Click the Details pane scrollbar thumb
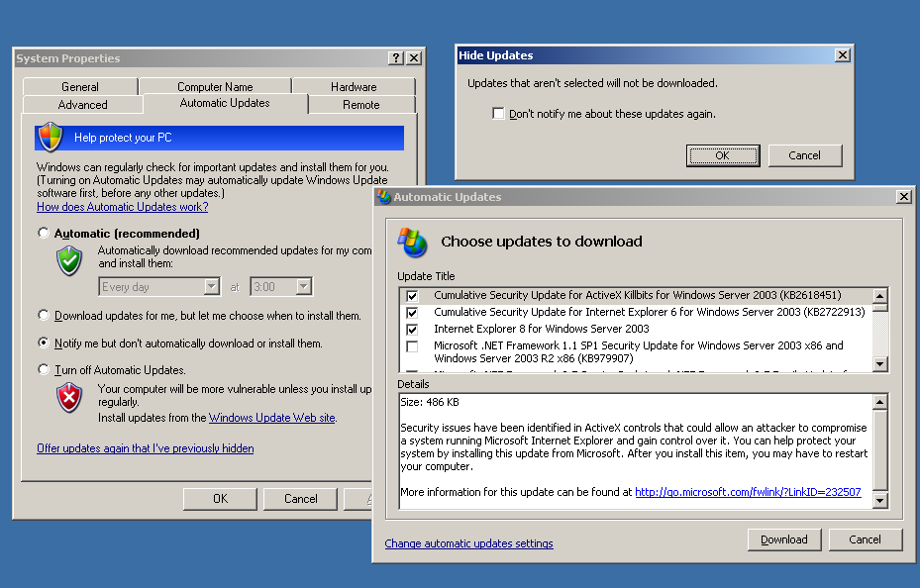920x588 pixels. pyautogui.click(x=879, y=449)
